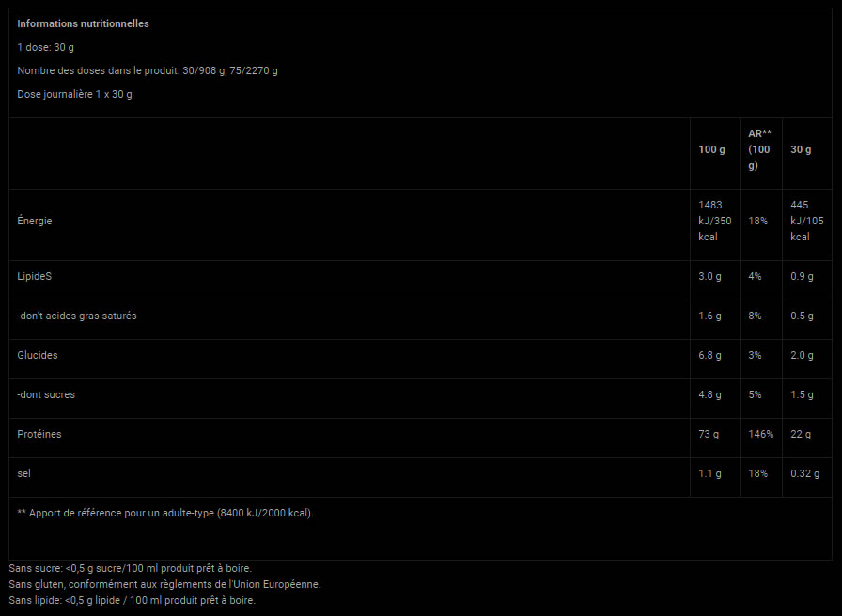Click the acides gras saturés row label
This screenshot has width=842, height=616.
click(x=77, y=316)
